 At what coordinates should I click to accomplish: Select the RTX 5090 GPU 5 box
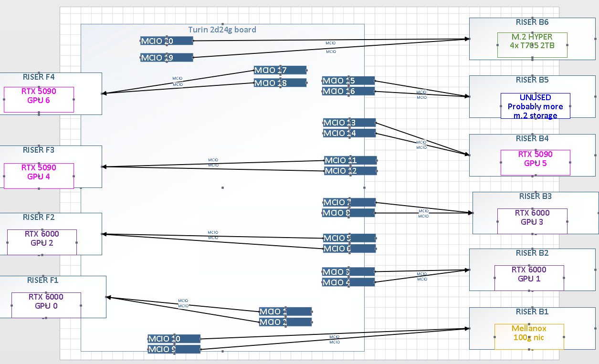[535, 163]
